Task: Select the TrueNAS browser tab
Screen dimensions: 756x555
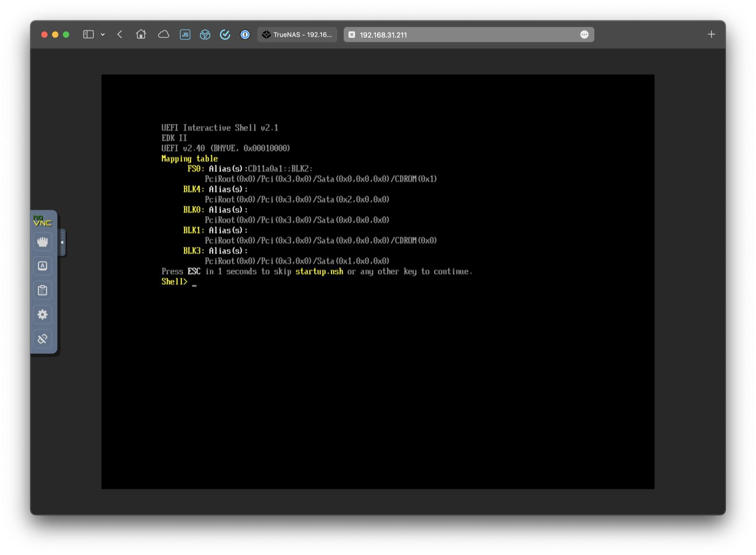Action: coord(297,34)
